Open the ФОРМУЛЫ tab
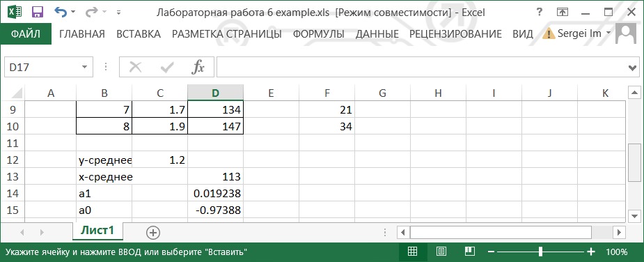 pyautogui.click(x=318, y=33)
